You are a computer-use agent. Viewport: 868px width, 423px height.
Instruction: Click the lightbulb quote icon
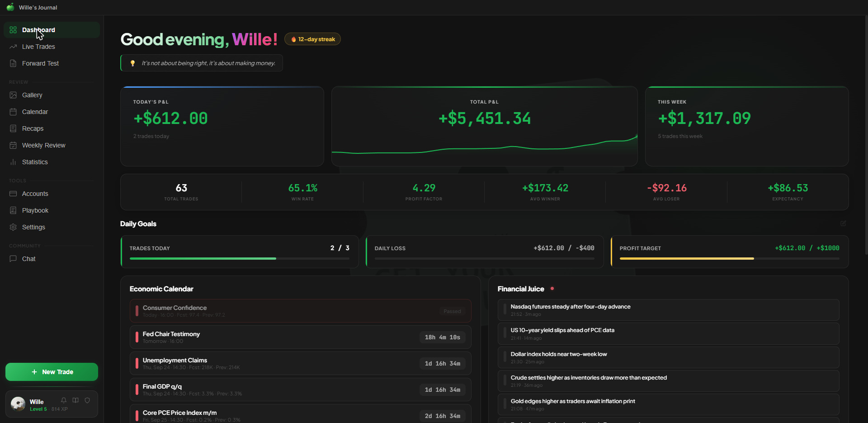coord(132,63)
